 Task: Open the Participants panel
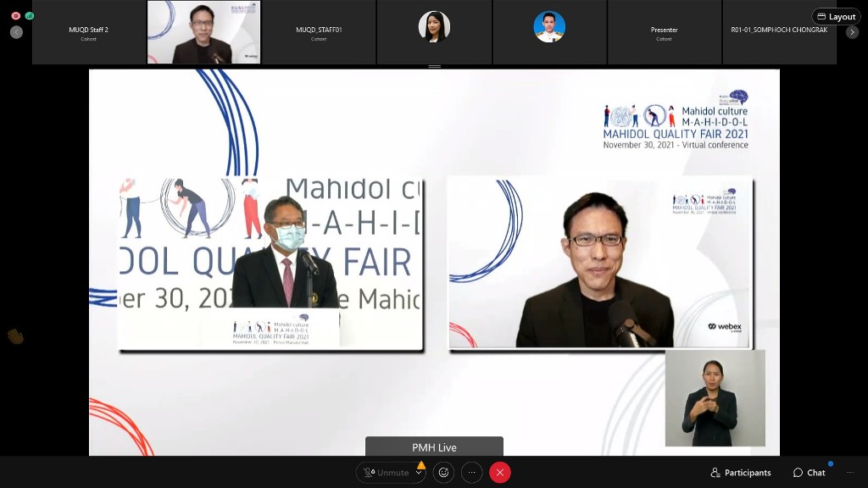[x=741, y=473]
